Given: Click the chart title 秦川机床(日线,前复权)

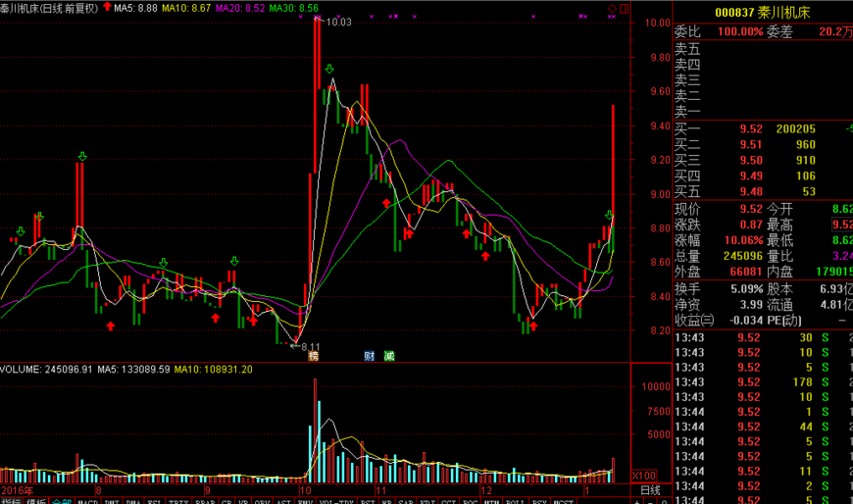Looking at the screenshot, I should (49, 8).
